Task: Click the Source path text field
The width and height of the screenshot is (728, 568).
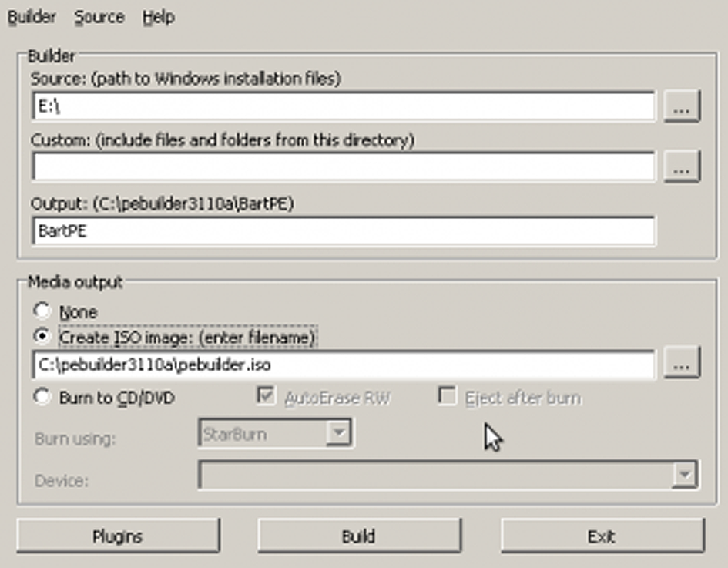Action: [x=343, y=107]
